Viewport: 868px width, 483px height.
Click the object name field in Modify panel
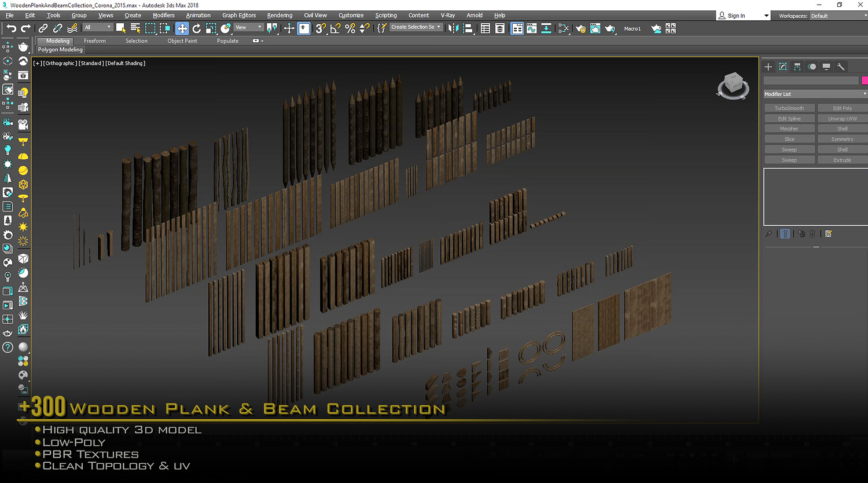pos(811,80)
